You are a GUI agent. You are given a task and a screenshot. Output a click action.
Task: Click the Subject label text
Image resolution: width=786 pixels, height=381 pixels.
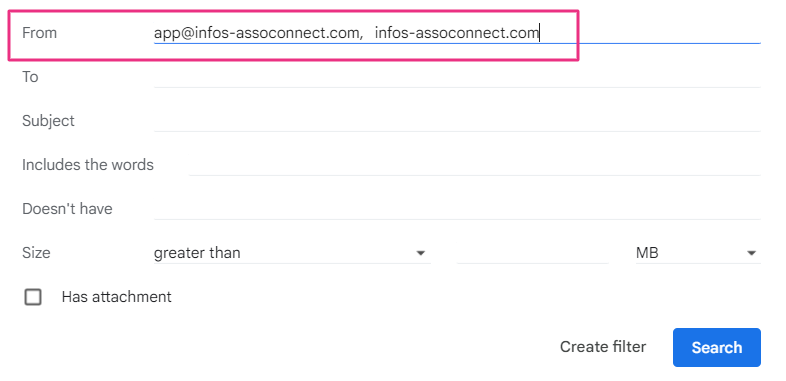(x=48, y=121)
